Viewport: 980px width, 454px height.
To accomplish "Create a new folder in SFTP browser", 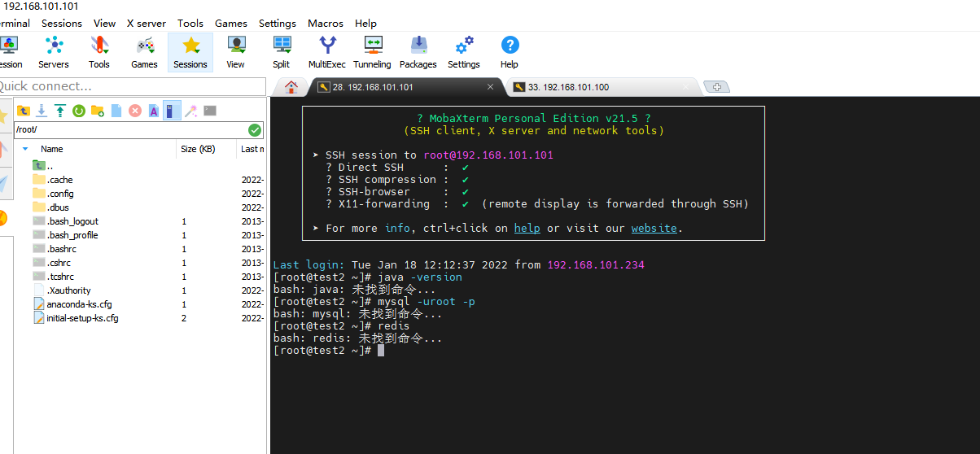I will (x=98, y=111).
